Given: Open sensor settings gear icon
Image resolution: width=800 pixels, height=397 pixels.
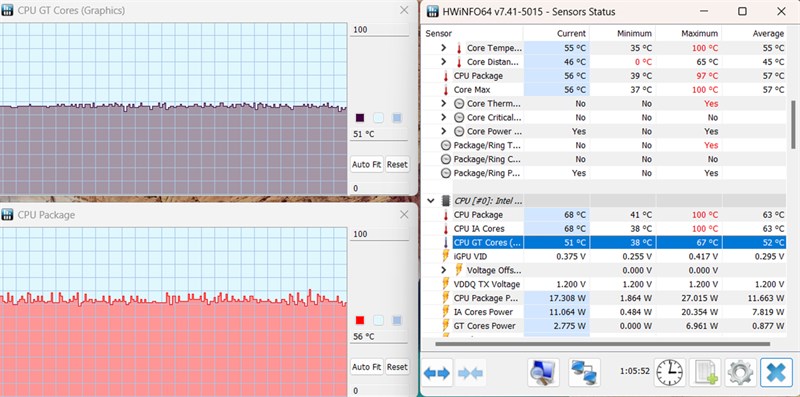Looking at the screenshot, I should 740,373.
